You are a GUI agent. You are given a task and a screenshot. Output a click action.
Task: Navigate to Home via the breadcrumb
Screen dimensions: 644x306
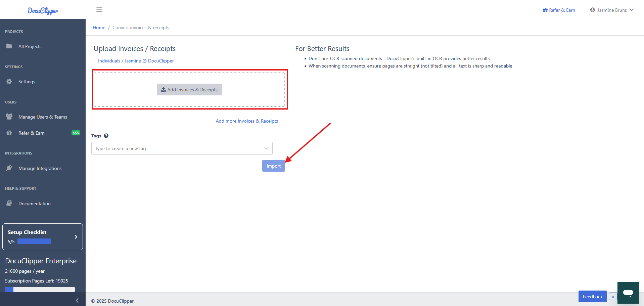(99, 28)
